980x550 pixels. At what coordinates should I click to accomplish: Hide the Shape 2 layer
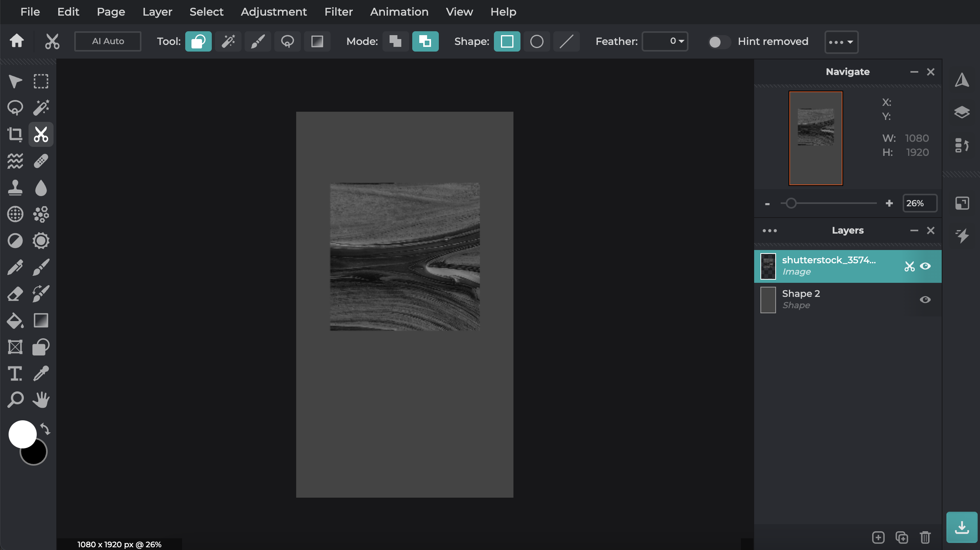click(x=925, y=300)
